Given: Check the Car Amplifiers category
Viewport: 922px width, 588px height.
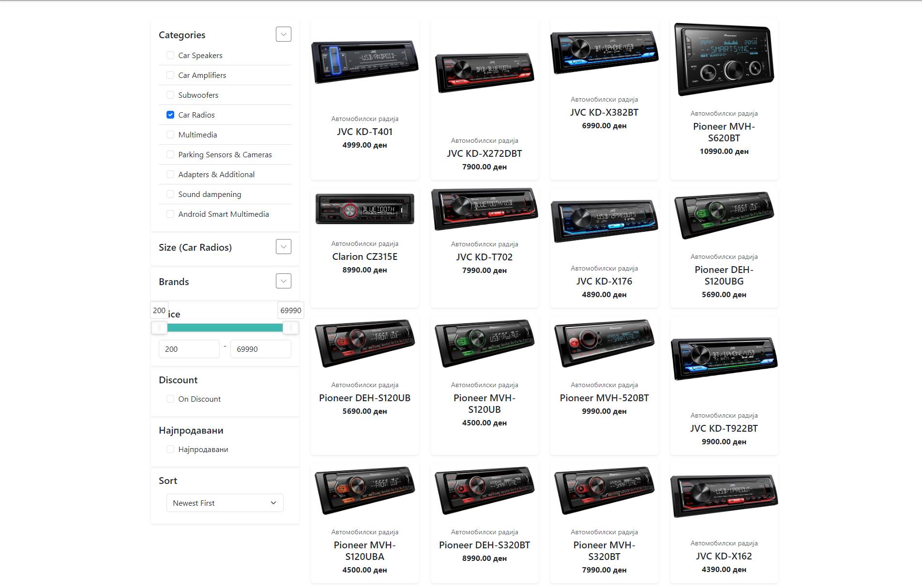Looking at the screenshot, I should [170, 75].
